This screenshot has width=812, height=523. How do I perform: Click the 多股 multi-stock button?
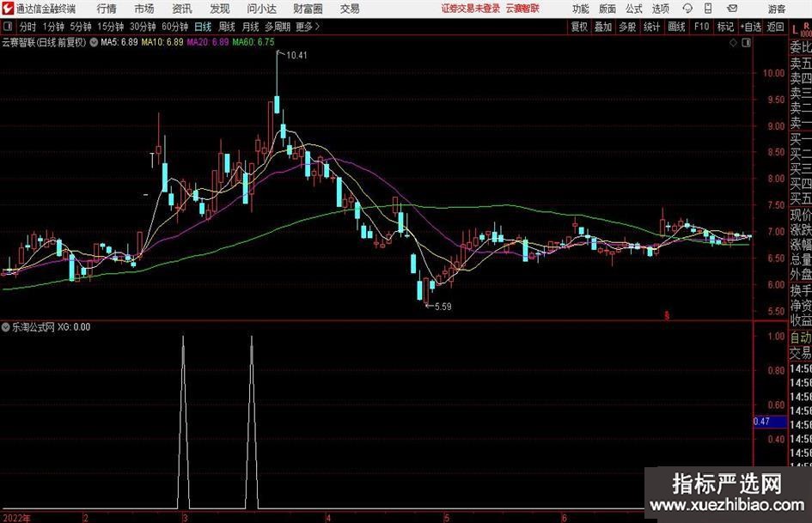[627, 27]
